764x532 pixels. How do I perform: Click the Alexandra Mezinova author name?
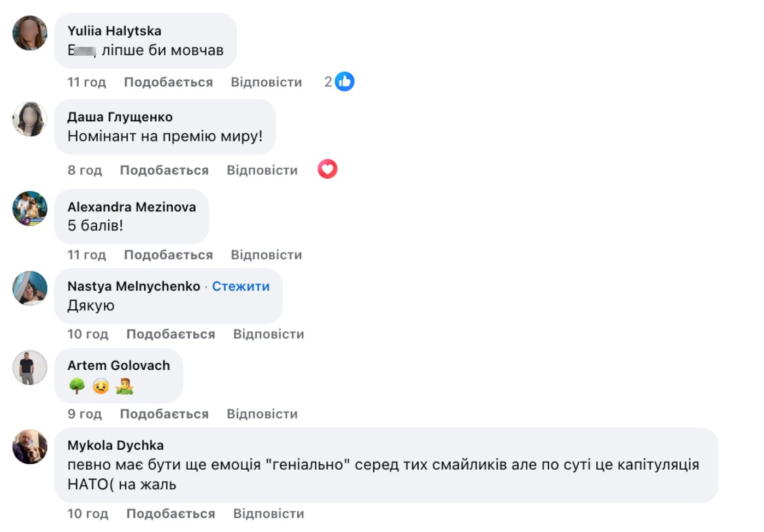coord(132,207)
